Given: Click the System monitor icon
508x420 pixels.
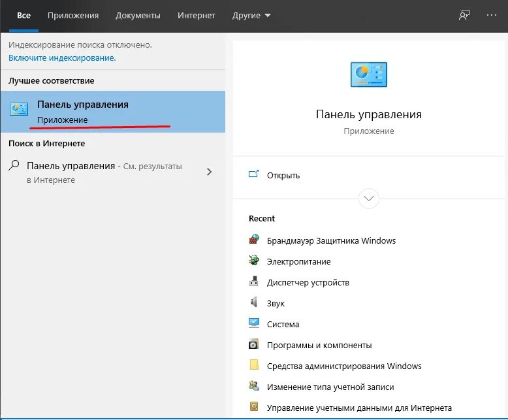Looking at the screenshot, I should (254, 323).
